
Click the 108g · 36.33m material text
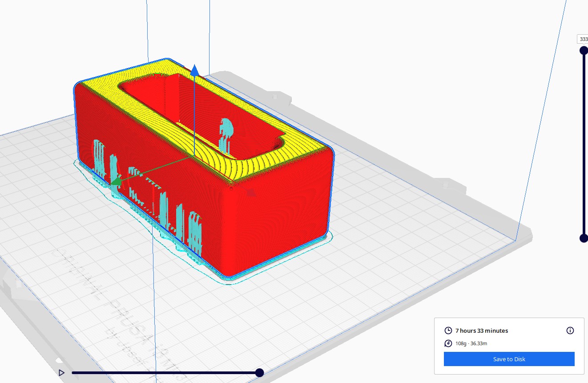tap(471, 343)
